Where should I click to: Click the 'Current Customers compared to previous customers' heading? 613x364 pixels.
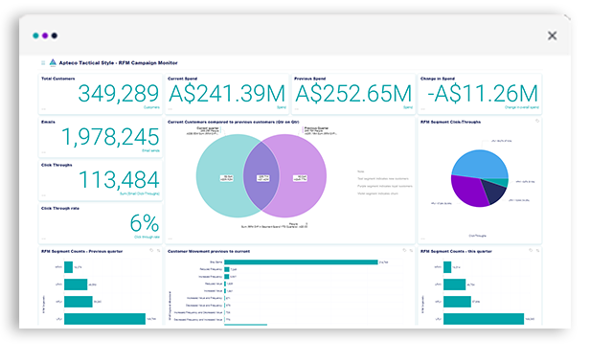pyautogui.click(x=234, y=122)
